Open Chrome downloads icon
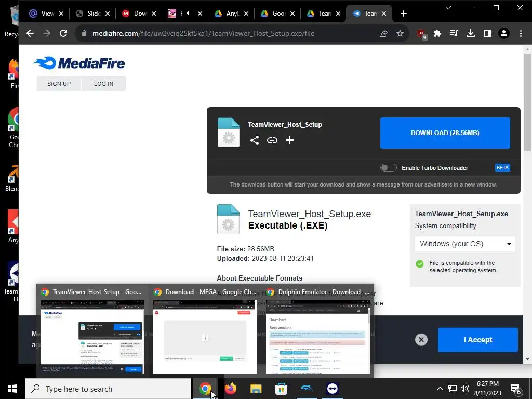532x399 pixels. [471, 33]
